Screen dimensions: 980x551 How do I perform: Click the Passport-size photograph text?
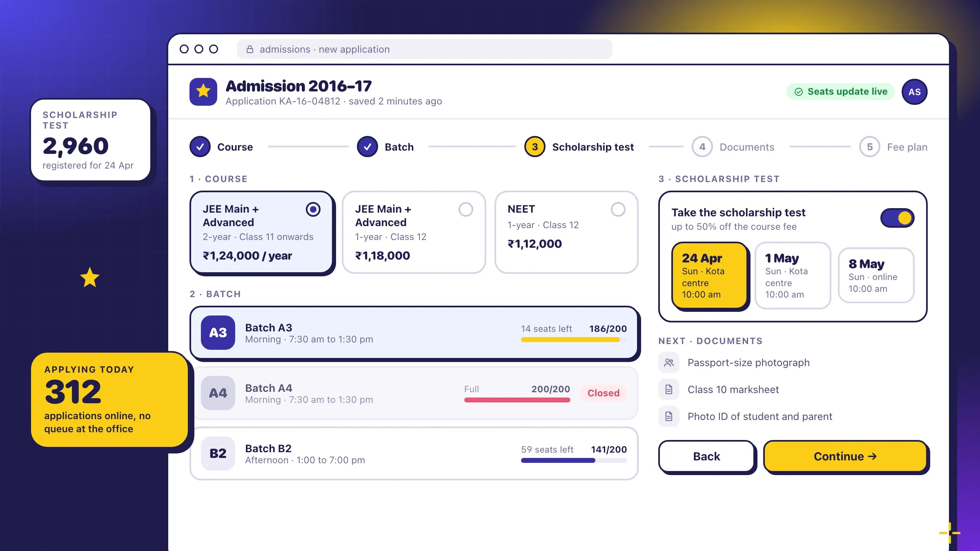coord(748,362)
